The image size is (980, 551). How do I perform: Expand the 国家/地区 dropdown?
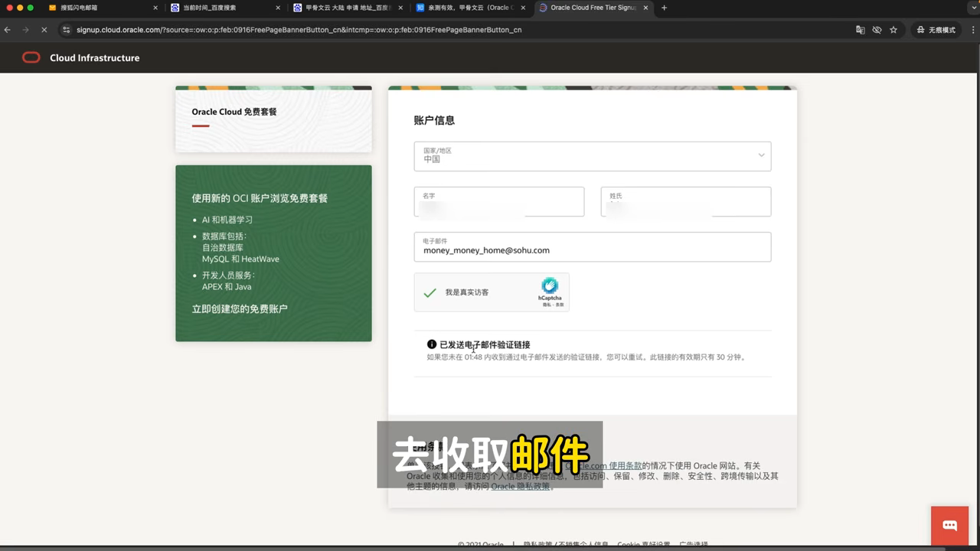pos(593,156)
